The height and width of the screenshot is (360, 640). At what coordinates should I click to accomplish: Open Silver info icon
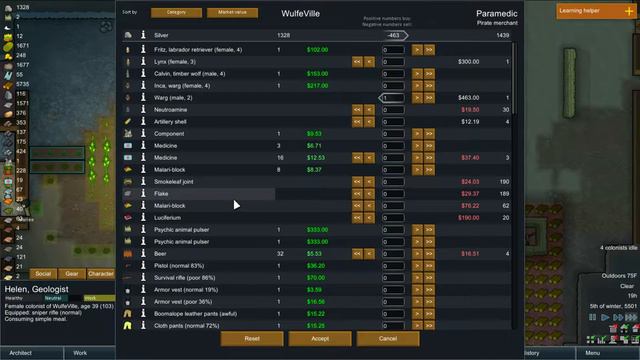143,35
